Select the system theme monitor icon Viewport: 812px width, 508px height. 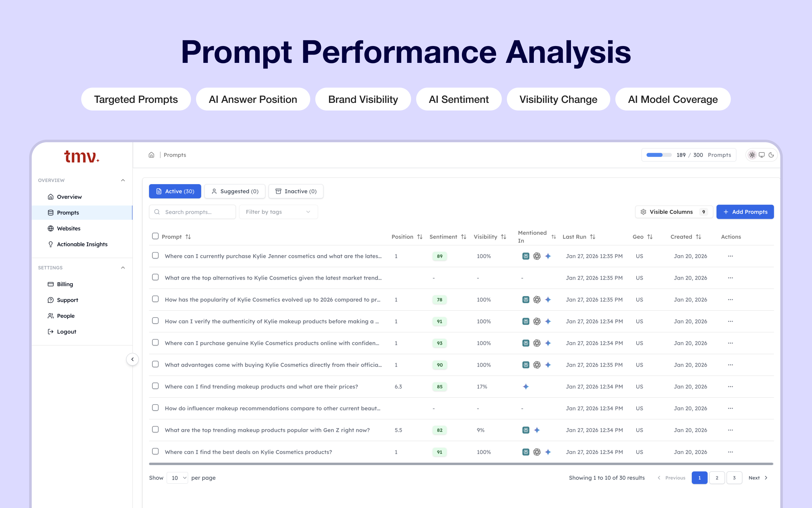[762, 155]
